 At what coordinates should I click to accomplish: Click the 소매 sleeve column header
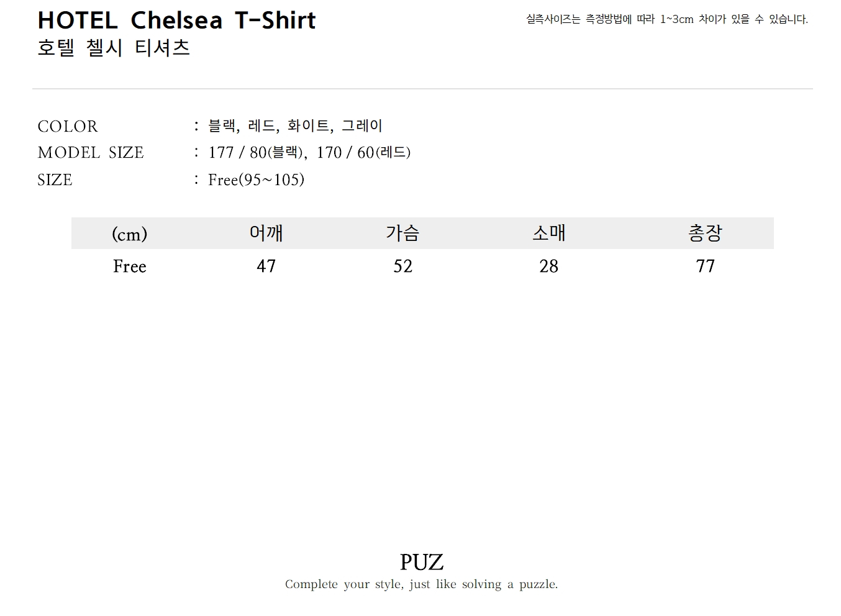(x=548, y=233)
